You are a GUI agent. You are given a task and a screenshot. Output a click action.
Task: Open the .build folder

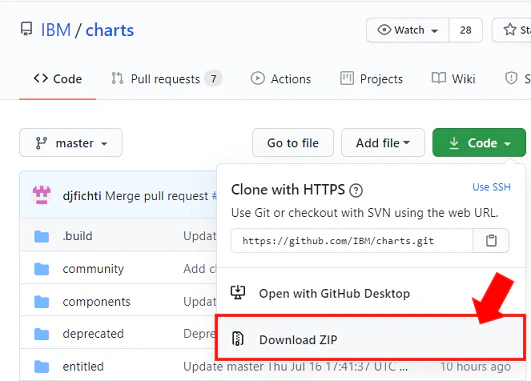(x=78, y=236)
